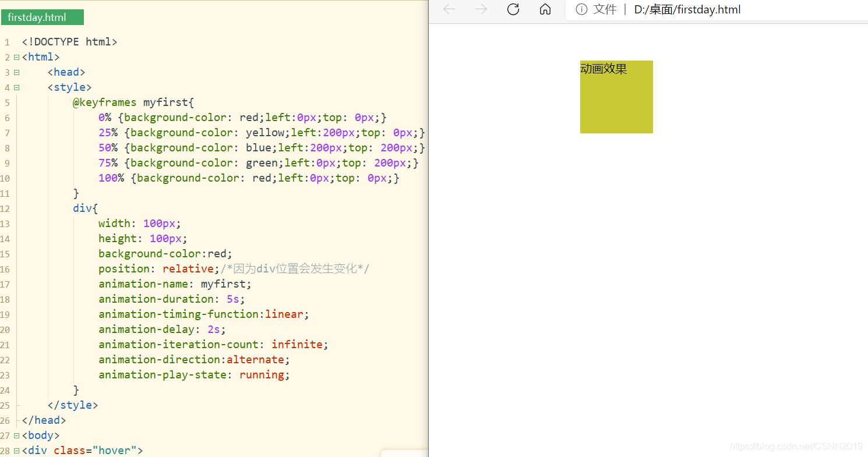The image size is (868, 457).
Task: Click the div selector on line 12
Action: pyautogui.click(x=82, y=208)
